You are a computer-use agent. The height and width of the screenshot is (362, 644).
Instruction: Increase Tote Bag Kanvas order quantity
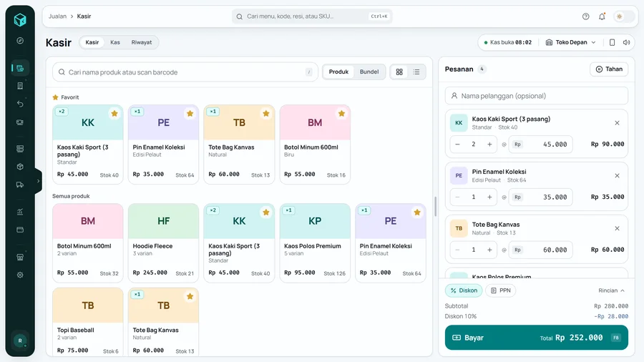(489, 250)
